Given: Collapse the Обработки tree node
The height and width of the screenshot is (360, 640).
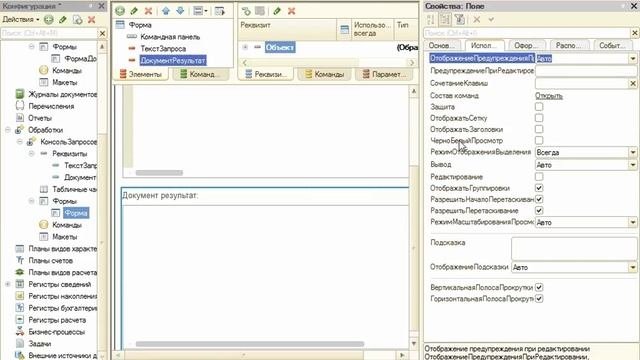Looking at the screenshot, I should coord(8,130).
